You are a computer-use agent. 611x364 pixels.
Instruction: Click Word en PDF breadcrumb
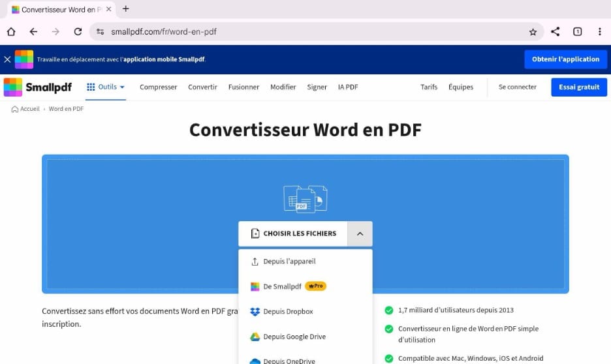pos(66,109)
